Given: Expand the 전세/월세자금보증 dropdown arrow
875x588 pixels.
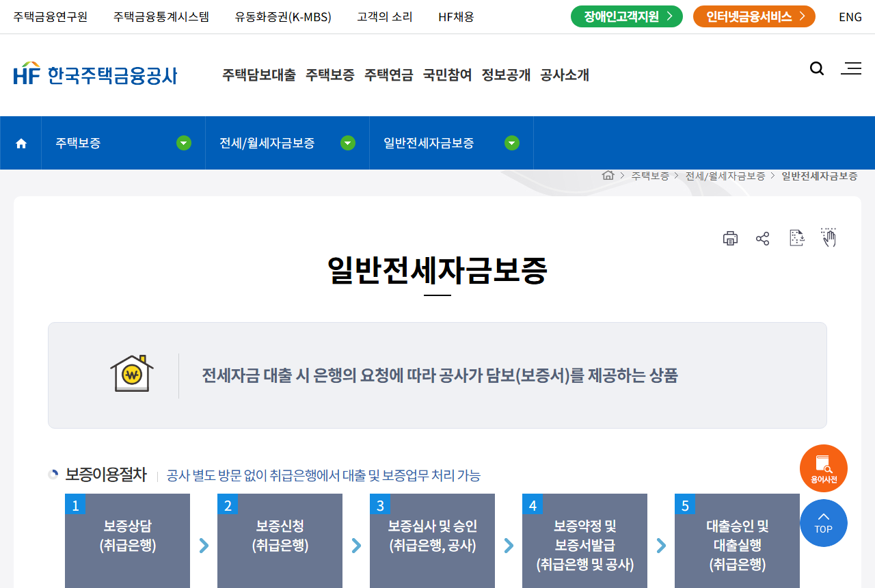Looking at the screenshot, I should (348, 143).
